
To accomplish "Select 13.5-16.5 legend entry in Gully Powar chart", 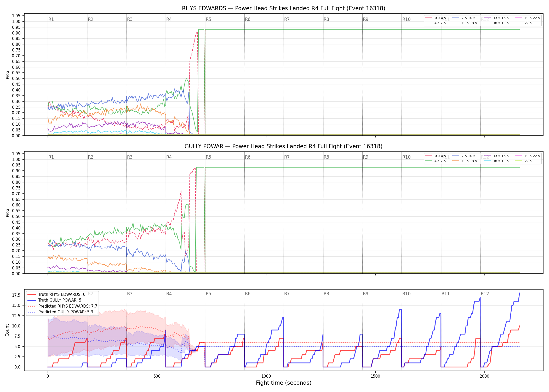I will [x=496, y=156].
